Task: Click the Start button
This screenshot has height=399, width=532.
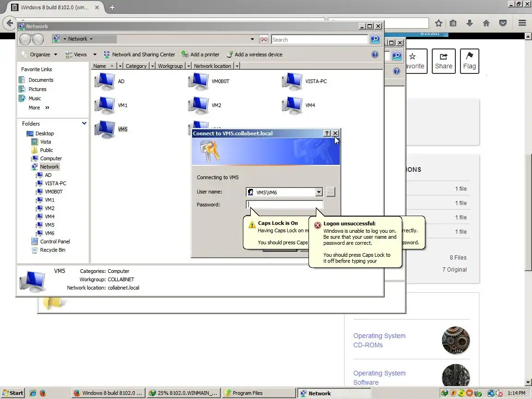Action: point(12,393)
